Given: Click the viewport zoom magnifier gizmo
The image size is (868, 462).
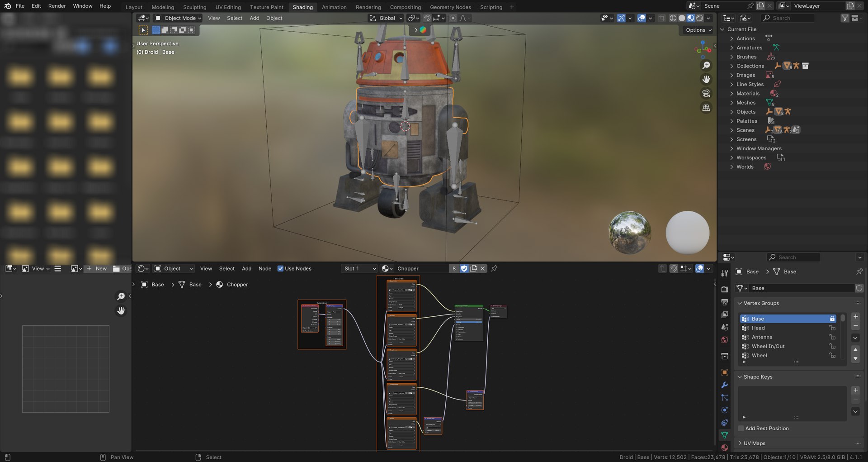Looking at the screenshot, I should [706, 66].
